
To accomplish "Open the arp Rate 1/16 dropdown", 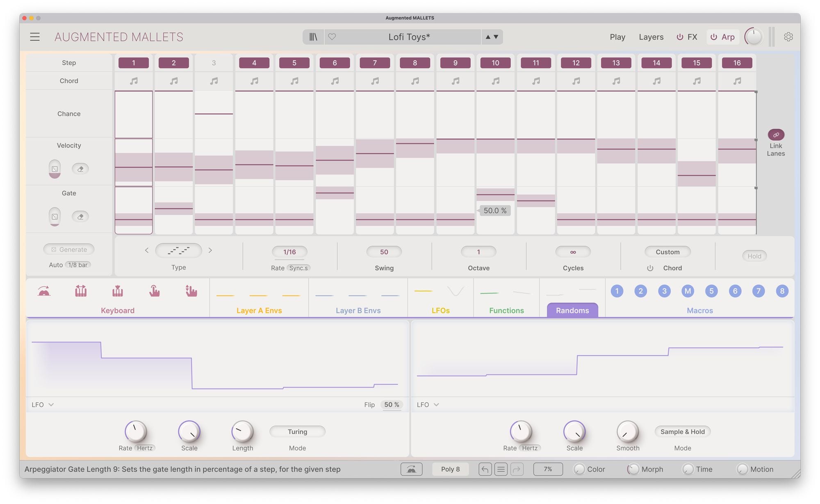I will tap(289, 252).
